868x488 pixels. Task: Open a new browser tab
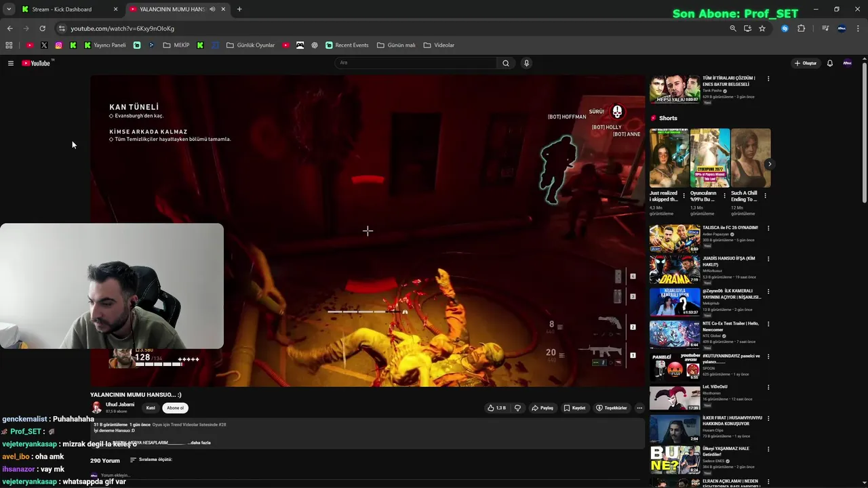pos(239,9)
